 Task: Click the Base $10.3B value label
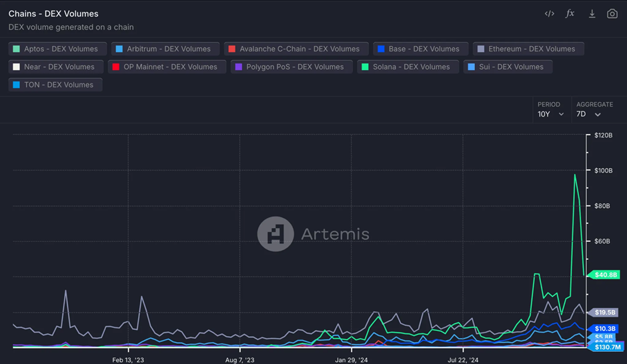click(604, 329)
